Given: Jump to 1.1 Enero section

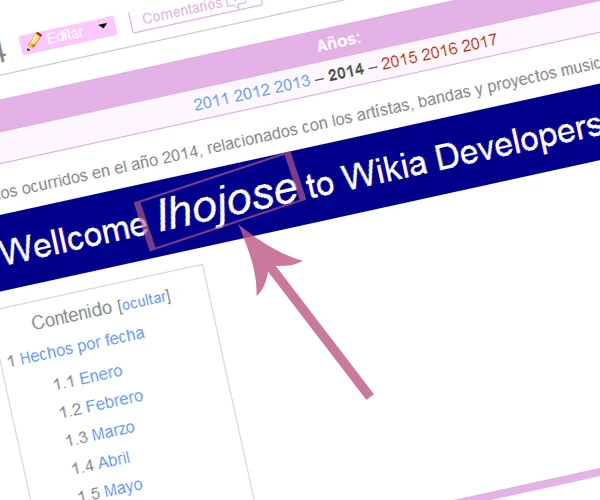Looking at the screenshot, I should (x=101, y=375).
